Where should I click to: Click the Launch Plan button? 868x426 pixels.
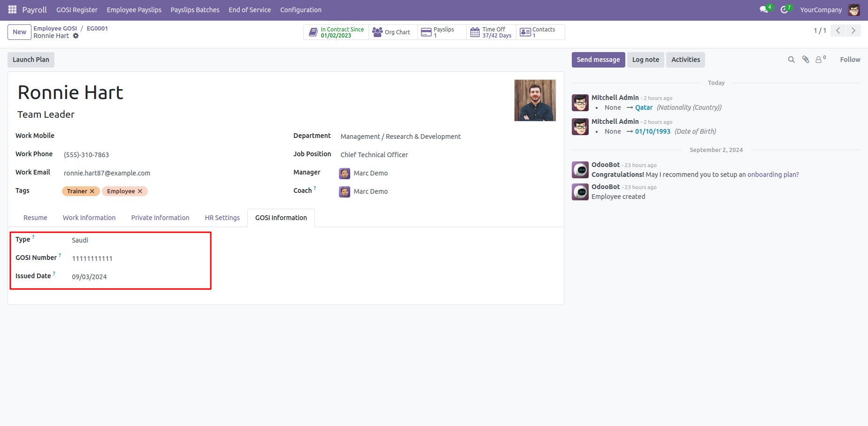tap(31, 60)
